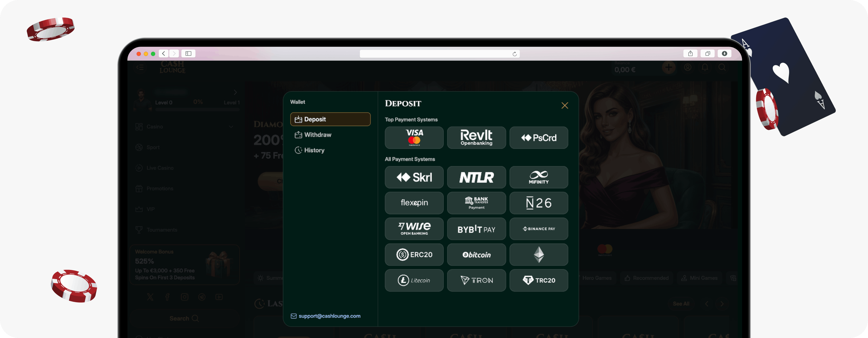Toggle the browser sidebar

(x=188, y=53)
